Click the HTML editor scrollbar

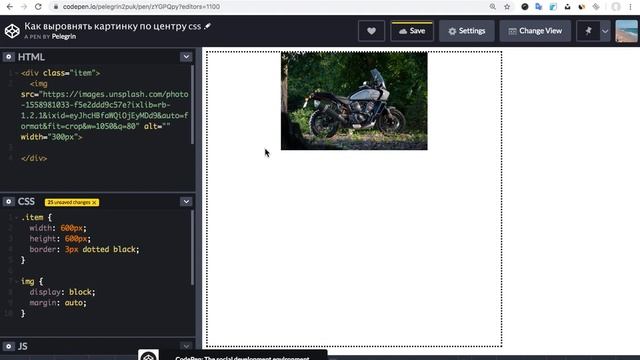[192, 104]
